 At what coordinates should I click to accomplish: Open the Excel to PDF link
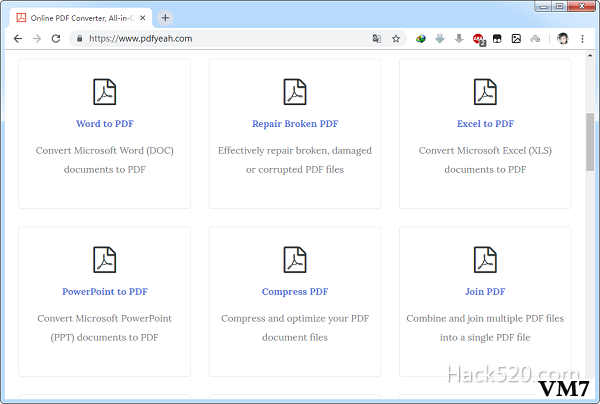click(x=485, y=124)
